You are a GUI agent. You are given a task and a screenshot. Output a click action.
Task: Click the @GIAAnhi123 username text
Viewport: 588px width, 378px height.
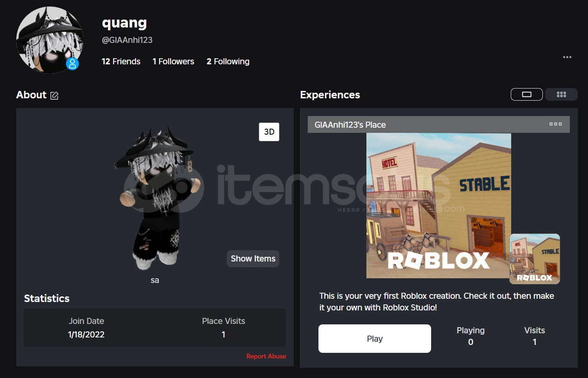click(127, 40)
